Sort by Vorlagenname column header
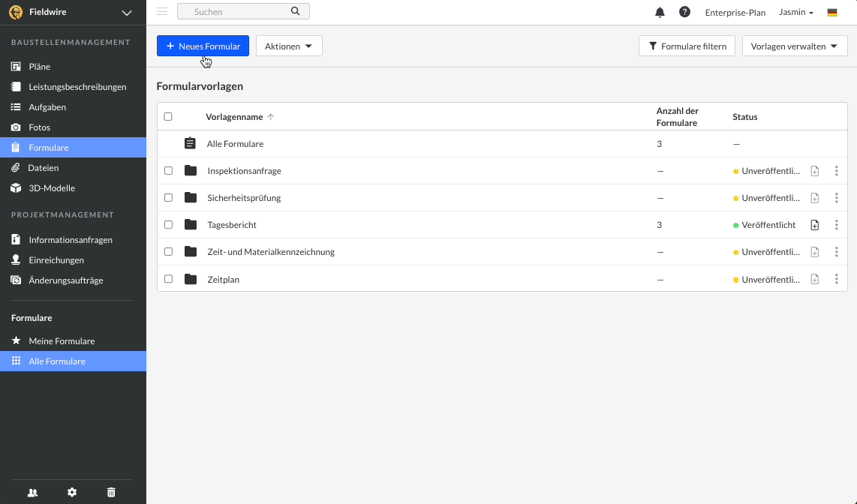 tap(234, 117)
